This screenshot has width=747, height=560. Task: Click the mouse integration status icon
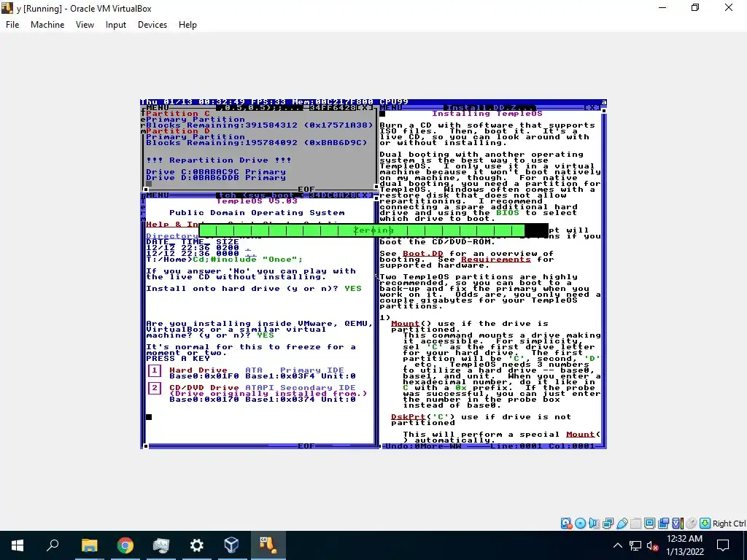pos(692,524)
